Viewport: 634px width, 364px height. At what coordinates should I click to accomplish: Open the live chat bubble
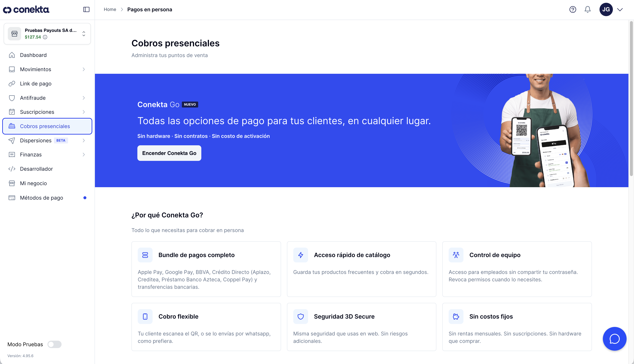pos(614,339)
